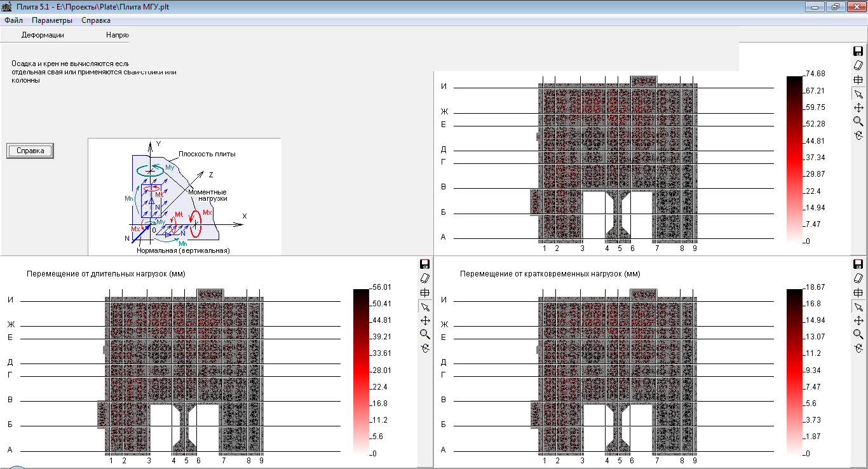Click axis number 7 under long-term plot

pyautogui.click(x=224, y=460)
